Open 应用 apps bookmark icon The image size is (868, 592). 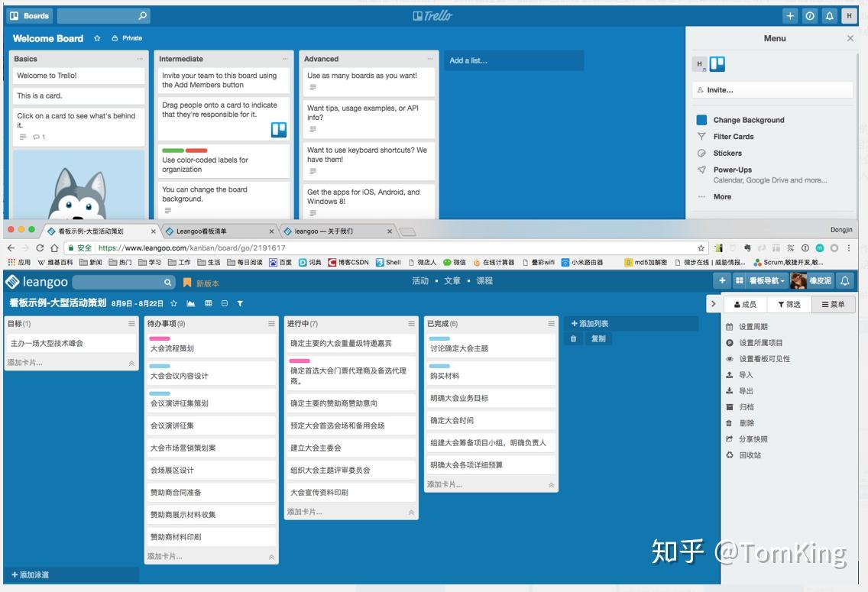pos(19,262)
